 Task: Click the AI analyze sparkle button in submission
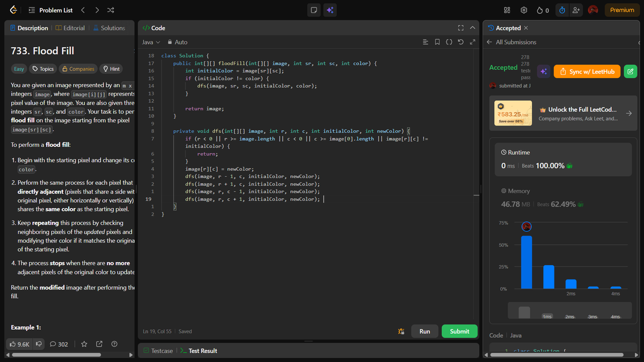[x=544, y=71]
